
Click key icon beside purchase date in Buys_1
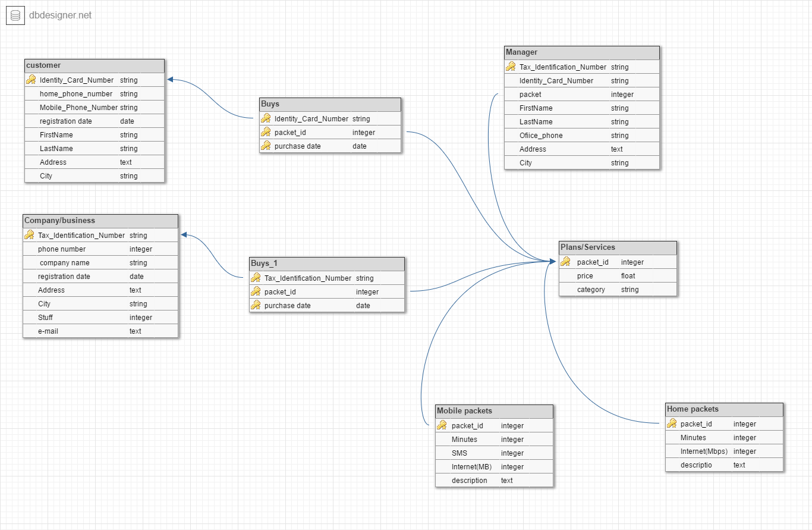pyautogui.click(x=256, y=305)
